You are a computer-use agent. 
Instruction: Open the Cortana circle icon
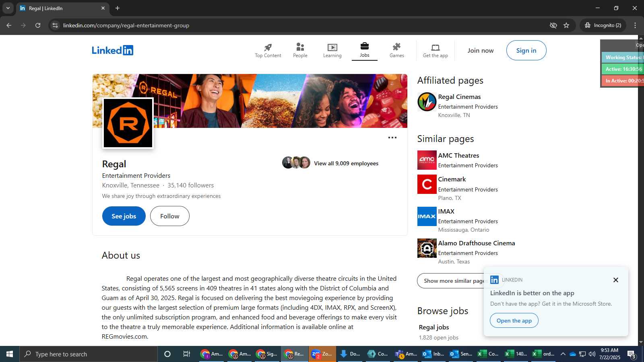[x=167, y=354]
